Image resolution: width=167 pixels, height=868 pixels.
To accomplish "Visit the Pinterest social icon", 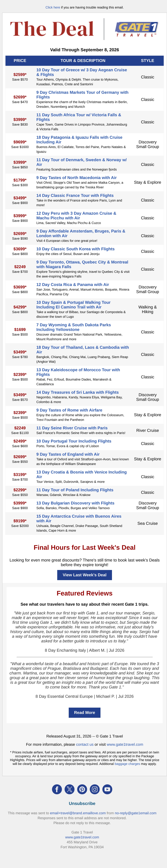I will pos(82,789).
